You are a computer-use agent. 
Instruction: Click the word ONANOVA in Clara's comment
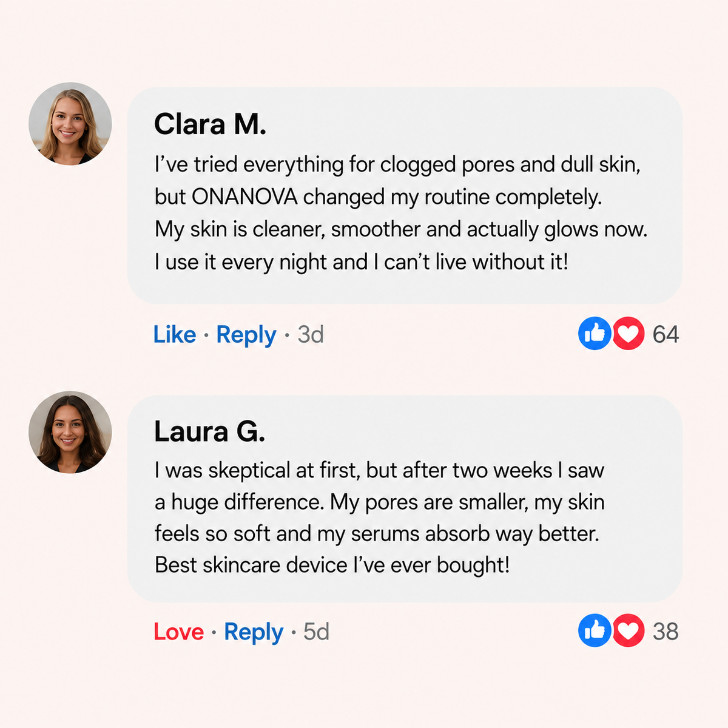[244, 197]
